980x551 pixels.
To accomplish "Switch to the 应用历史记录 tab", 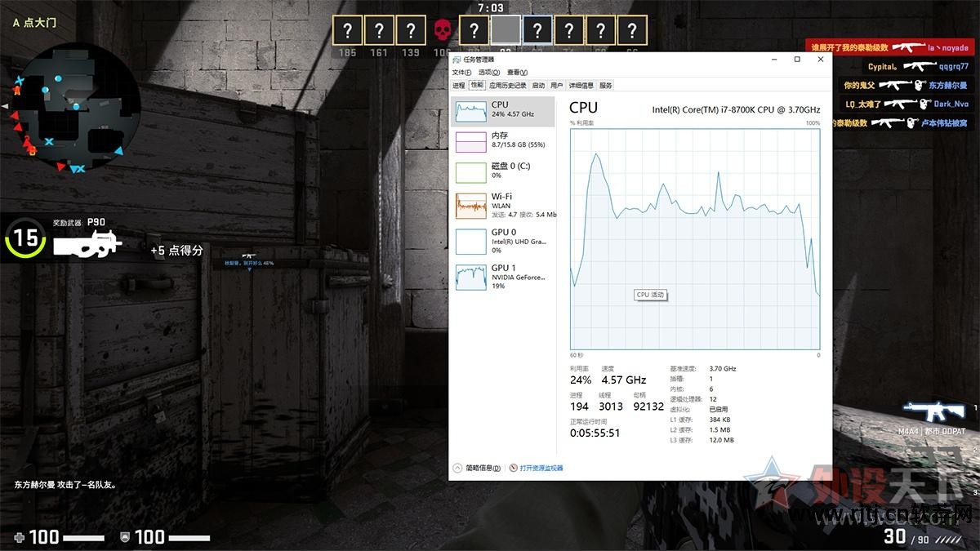I will 508,85.
